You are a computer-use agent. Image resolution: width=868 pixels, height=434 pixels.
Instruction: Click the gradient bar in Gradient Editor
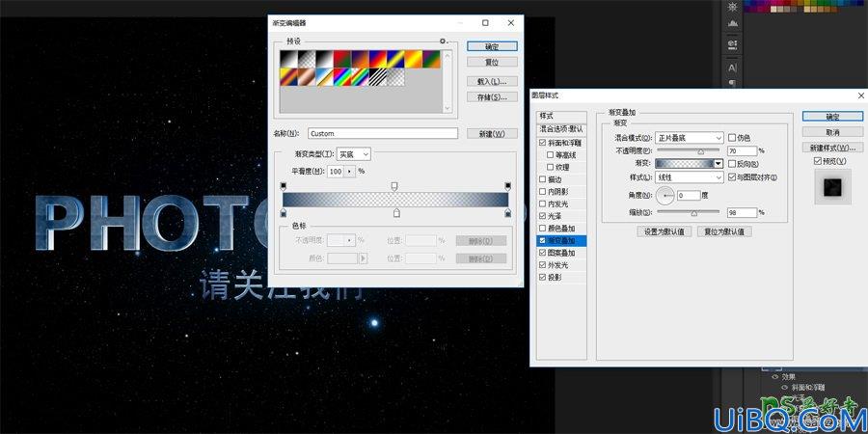click(x=395, y=200)
